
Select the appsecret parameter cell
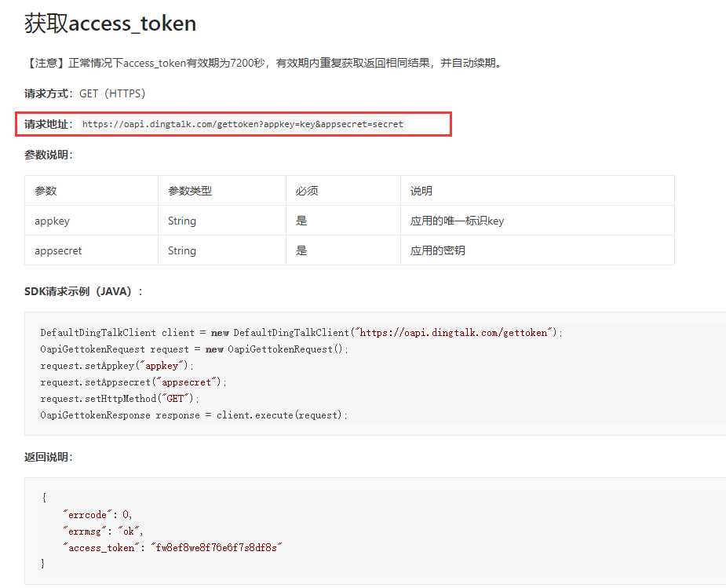(91, 250)
